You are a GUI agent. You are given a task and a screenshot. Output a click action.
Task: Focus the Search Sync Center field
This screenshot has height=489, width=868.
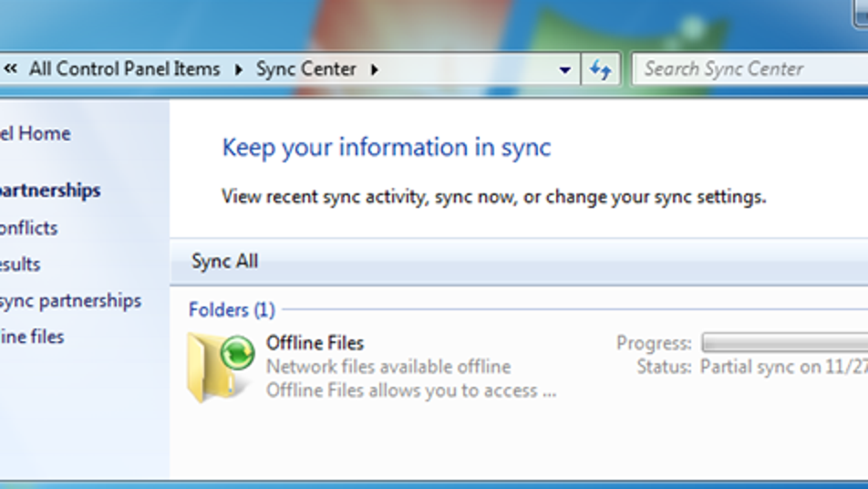click(x=748, y=69)
